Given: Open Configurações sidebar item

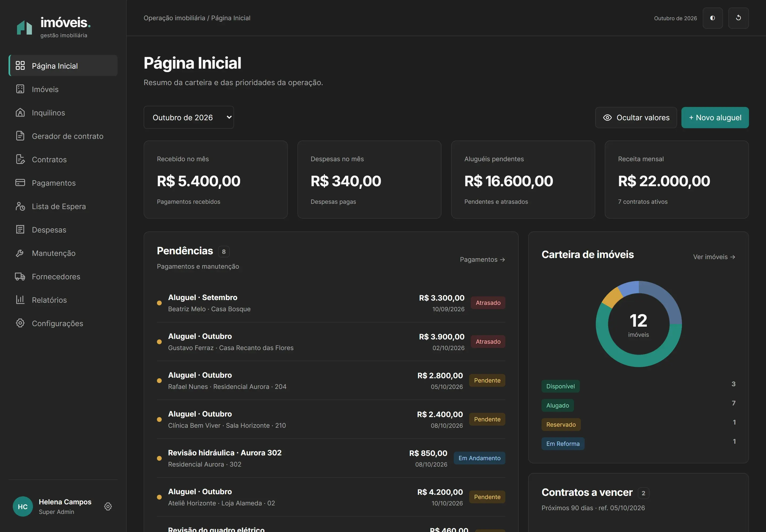Looking at the screenshot, I should [x=63, y=323].
